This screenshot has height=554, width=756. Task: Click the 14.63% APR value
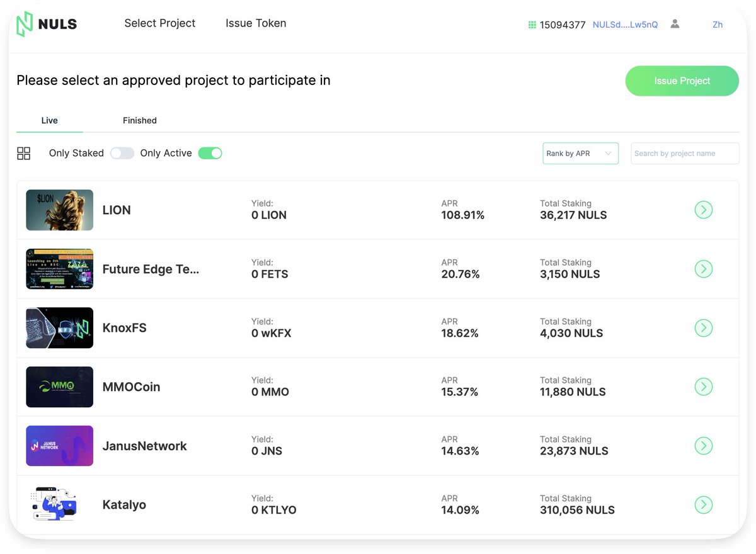click(460, 451)
